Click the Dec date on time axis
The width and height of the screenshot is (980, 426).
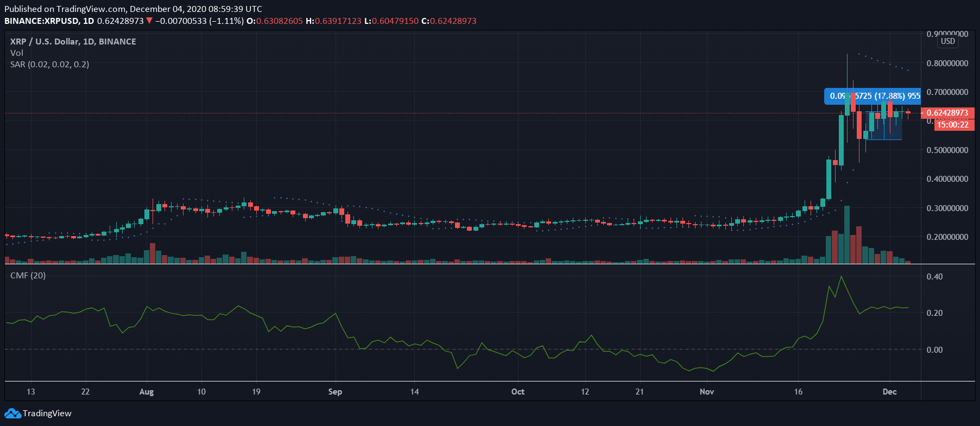pos(889,392)
